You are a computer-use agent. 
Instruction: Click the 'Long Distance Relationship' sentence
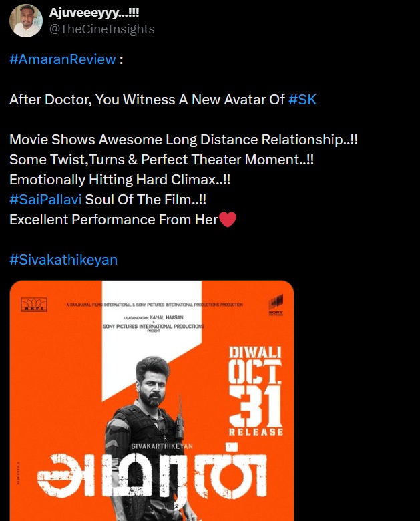[x=184, y=140]
